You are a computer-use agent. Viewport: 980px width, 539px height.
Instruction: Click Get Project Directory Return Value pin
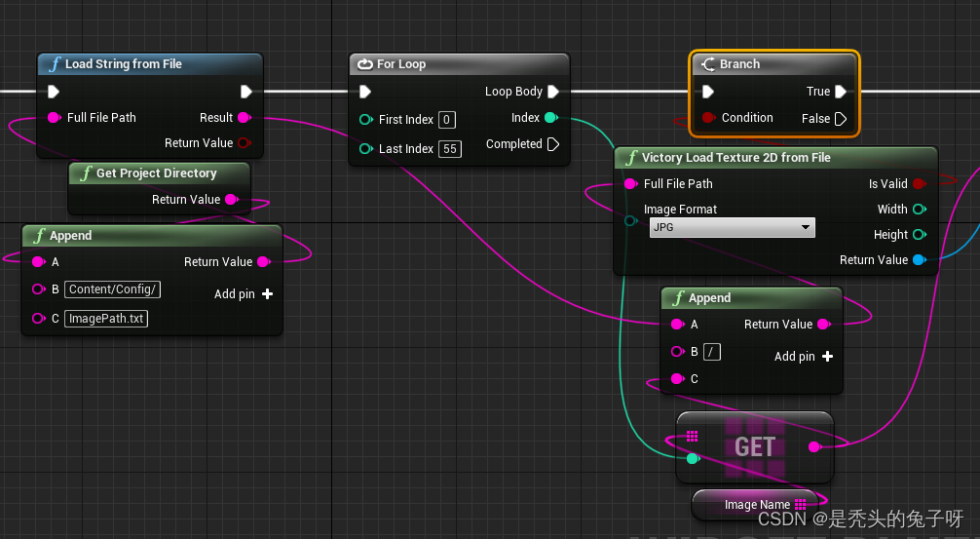(231, 200)
